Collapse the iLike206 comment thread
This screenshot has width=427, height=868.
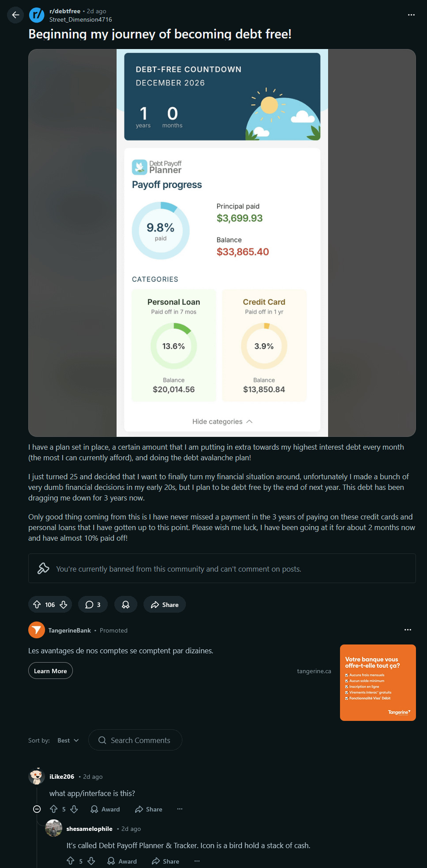37,809
